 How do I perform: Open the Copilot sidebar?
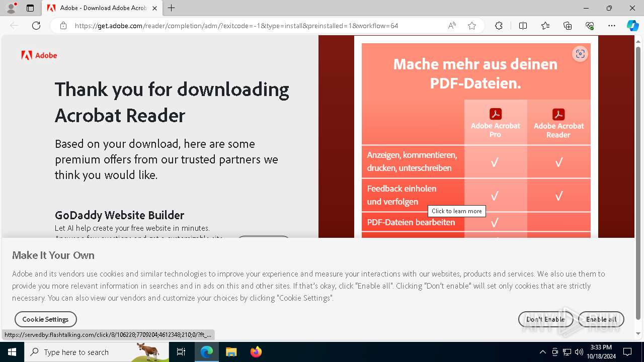[632, 26]
